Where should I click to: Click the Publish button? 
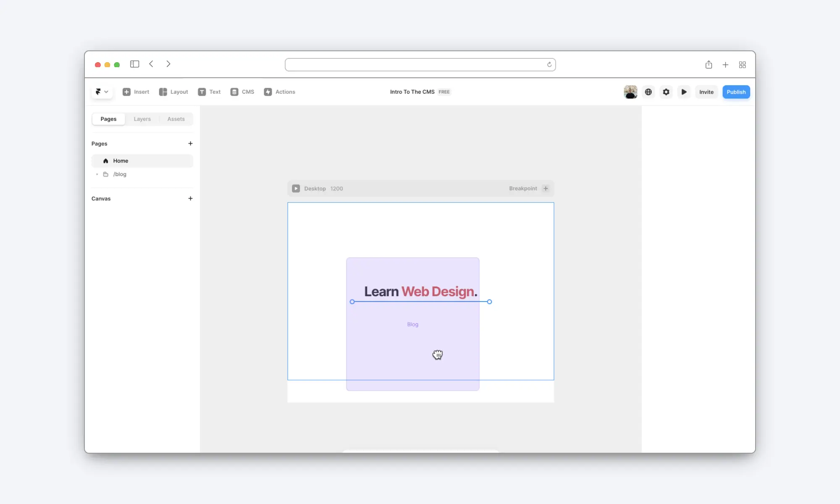(x=735, y=92)
